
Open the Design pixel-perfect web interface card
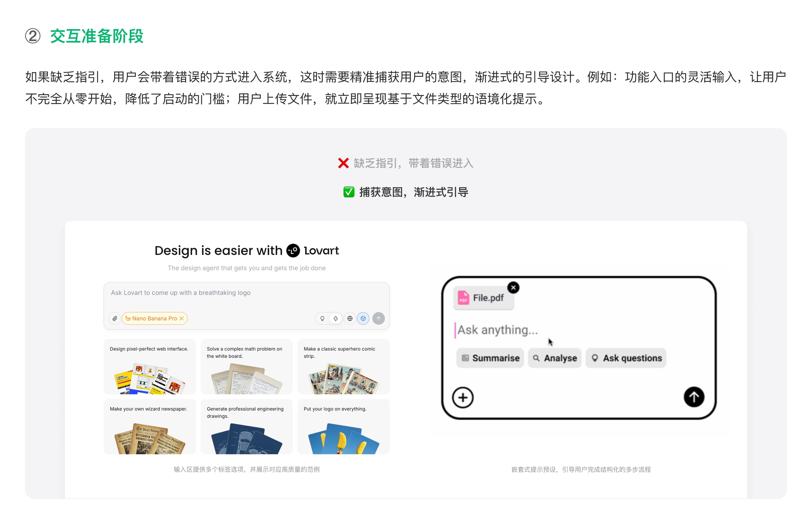tap(150, 366)
